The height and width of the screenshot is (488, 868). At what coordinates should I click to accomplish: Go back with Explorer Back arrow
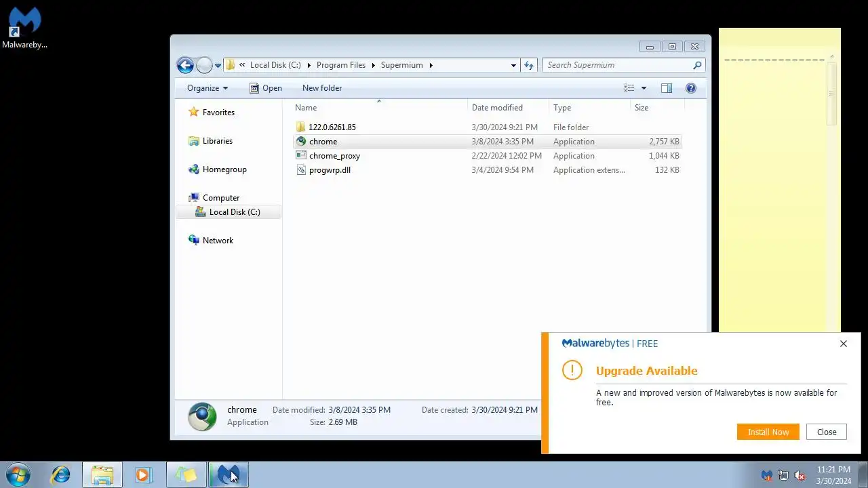(185, 65)
